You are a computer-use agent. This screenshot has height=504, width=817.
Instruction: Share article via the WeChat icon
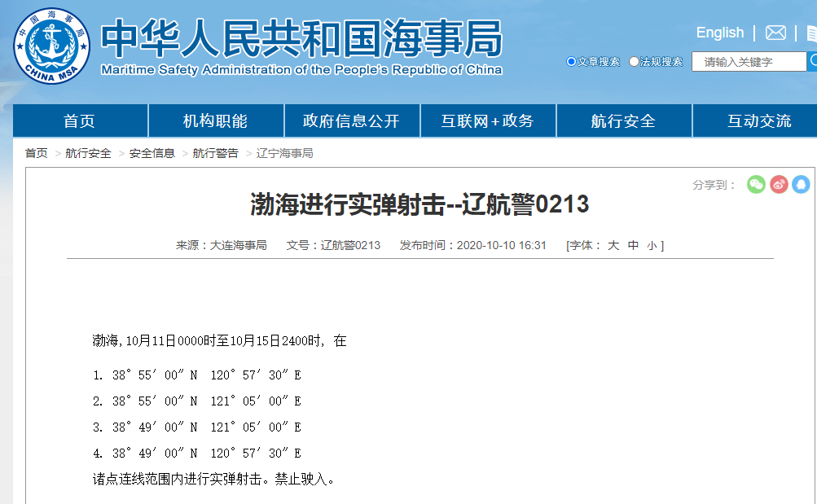(x=756, y=185)
